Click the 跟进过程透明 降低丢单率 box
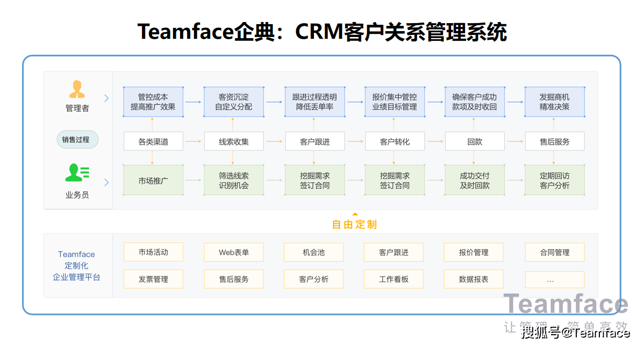The height and width of the screenshot is (346, 644). pyautogui.click(x=314, y=102)
